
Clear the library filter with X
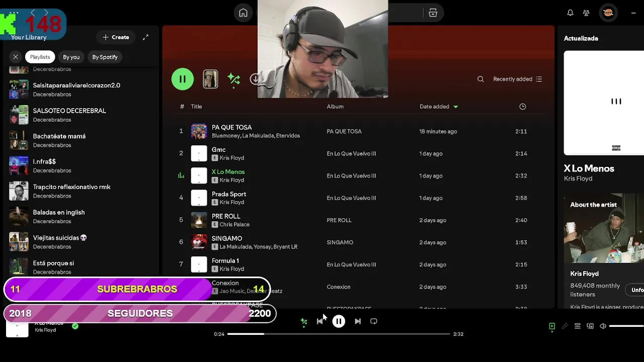tap(16, 57)
